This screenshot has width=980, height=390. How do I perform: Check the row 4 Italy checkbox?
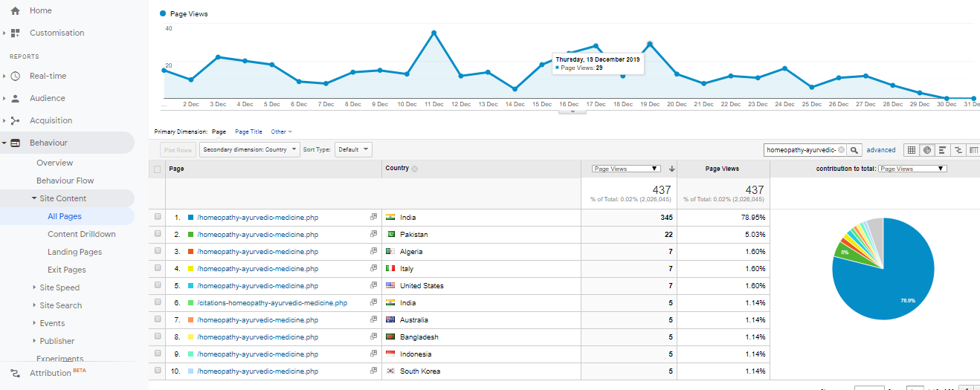157,269
